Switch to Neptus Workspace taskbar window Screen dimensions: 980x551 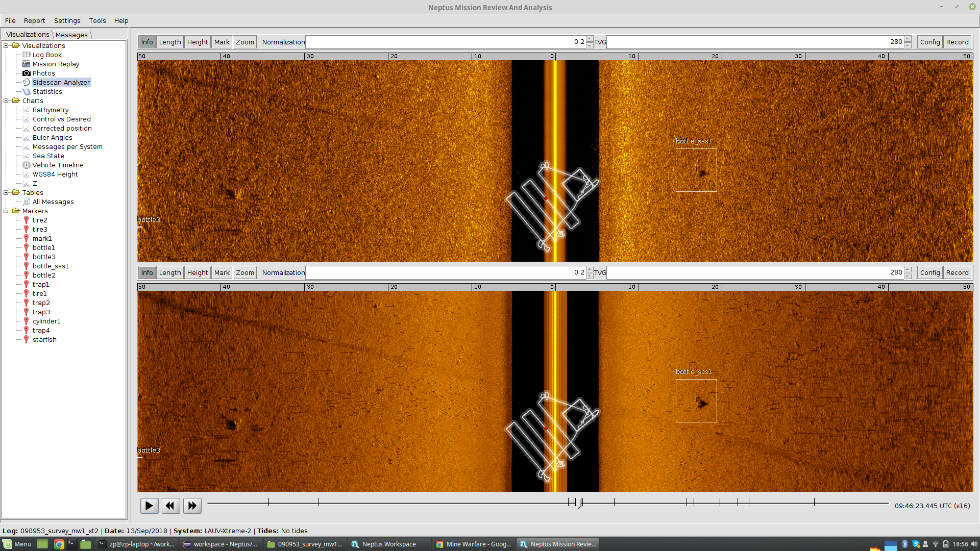[389, 544]
